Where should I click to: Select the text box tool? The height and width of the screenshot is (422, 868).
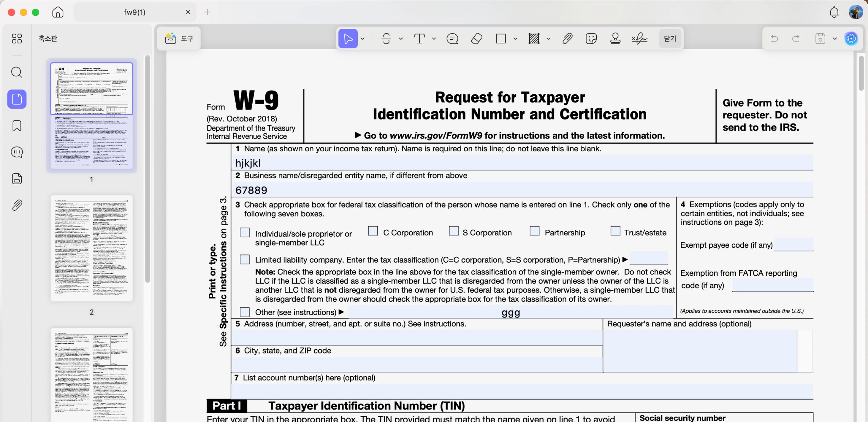pyautogui.click(x=419, y=38)
